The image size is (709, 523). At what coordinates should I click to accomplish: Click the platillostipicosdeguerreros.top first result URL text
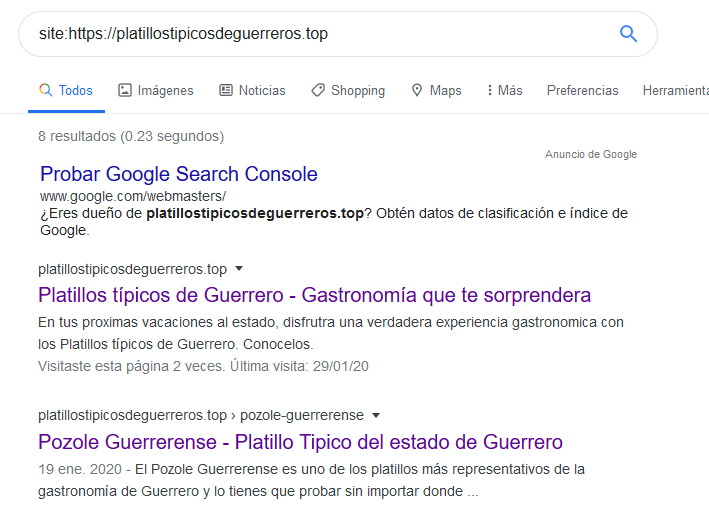[132, 269]
